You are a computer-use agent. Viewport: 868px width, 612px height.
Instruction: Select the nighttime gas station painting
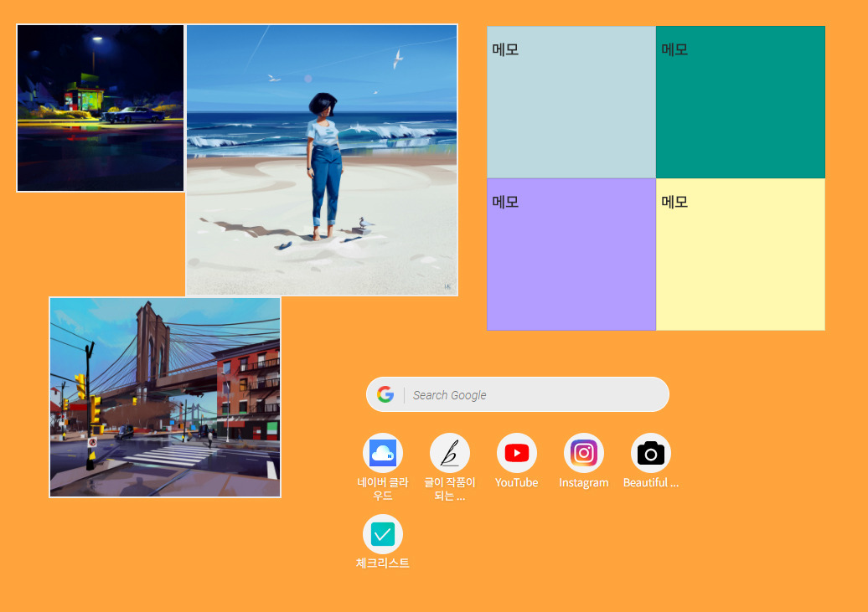point(100,108)
